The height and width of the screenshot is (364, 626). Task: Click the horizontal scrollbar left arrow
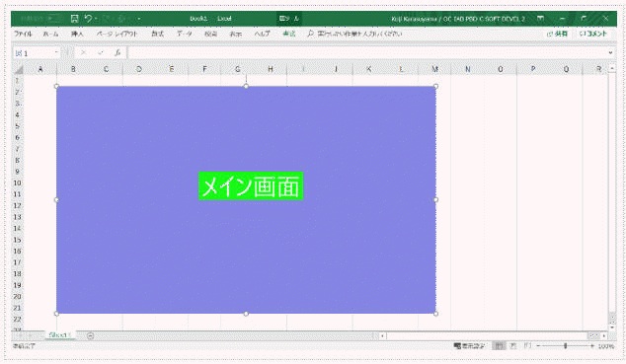tap(382, 335)
